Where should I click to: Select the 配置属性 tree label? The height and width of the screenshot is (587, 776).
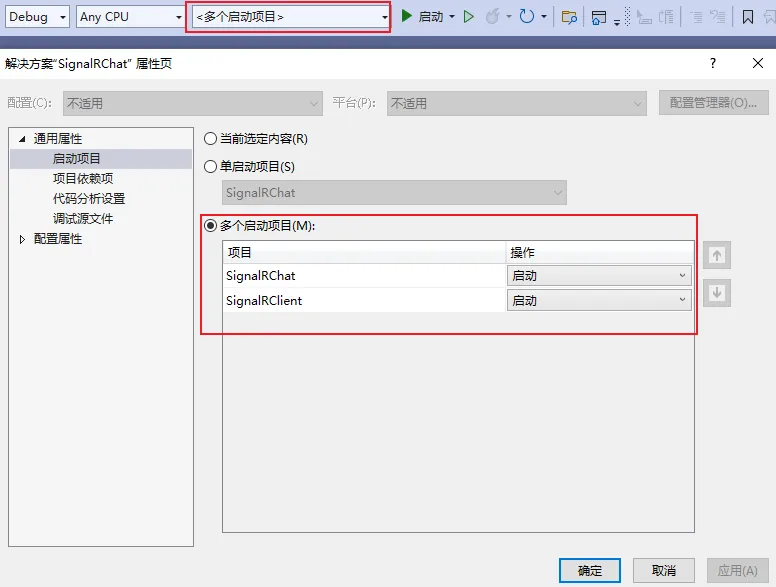click(x=57, y=239)
